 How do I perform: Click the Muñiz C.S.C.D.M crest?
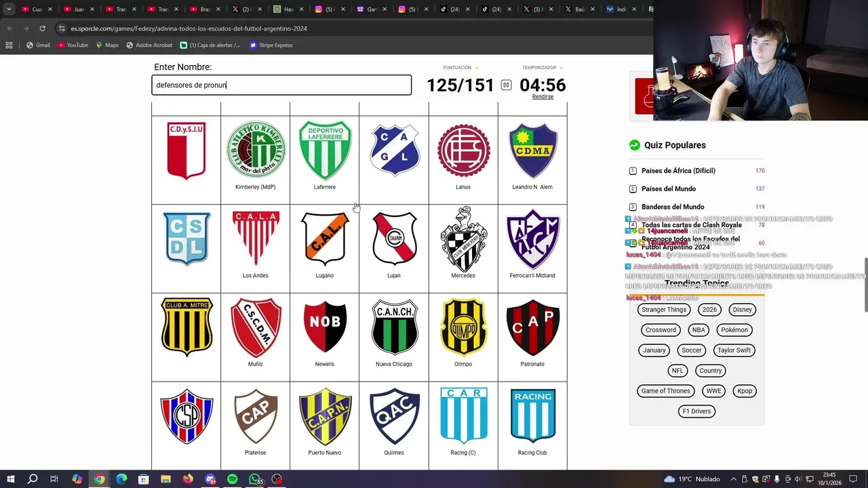coord(256,327)
